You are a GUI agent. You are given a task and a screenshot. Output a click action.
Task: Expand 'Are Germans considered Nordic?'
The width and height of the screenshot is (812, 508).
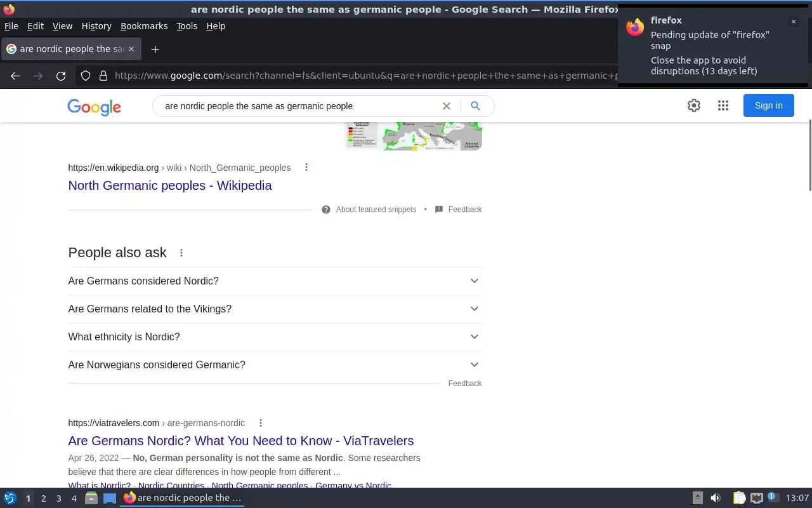[x=275, y=281]
